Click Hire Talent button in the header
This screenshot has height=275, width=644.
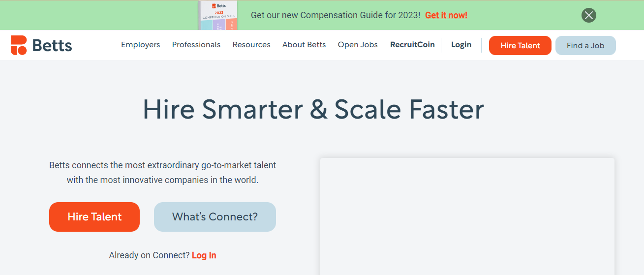click(520, 45)
